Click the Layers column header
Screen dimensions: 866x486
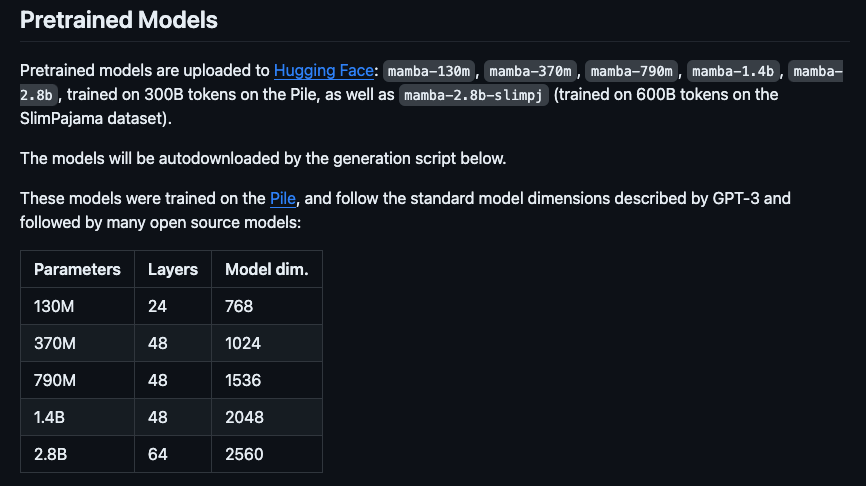point(173,269)
